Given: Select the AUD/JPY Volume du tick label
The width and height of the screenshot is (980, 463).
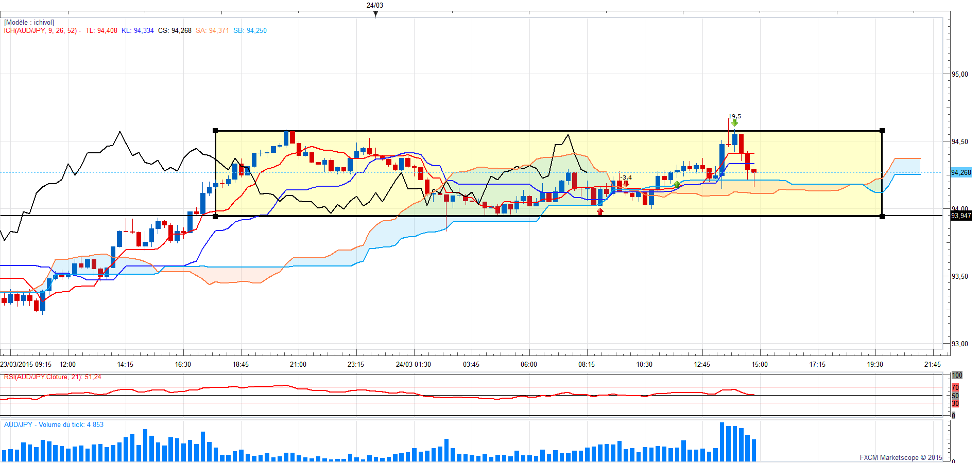Looking at the screenshot, I should (54, 424).
